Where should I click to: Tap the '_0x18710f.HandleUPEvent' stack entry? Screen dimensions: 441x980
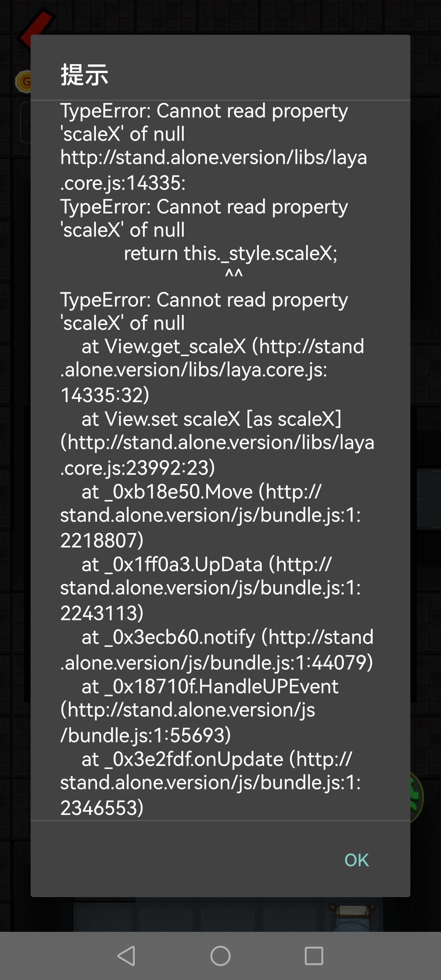(210, 687)
